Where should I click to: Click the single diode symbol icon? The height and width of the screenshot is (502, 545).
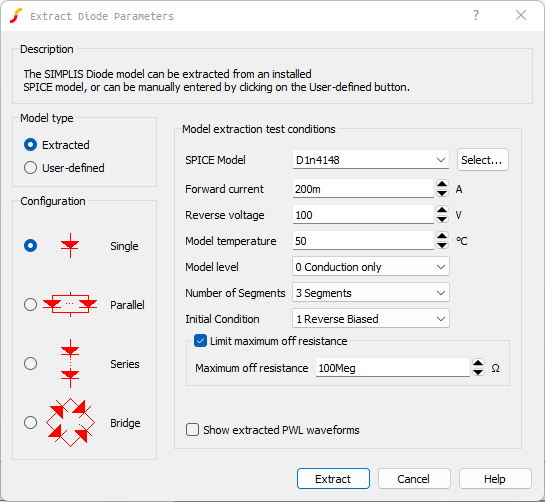click(x=70, y=246)
